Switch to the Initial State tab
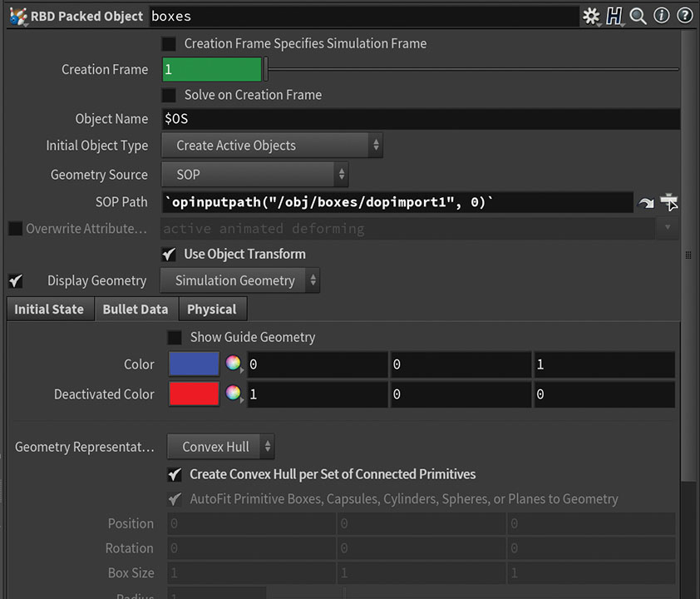The height and width of the screenshot is (599, 700). pyautogui.click(x=49, y=309)
